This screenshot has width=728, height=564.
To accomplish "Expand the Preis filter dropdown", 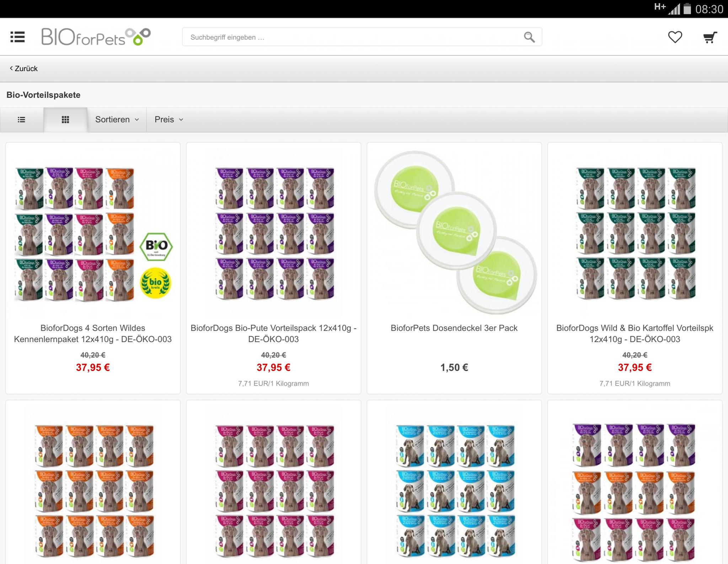I will click(169, 120).
